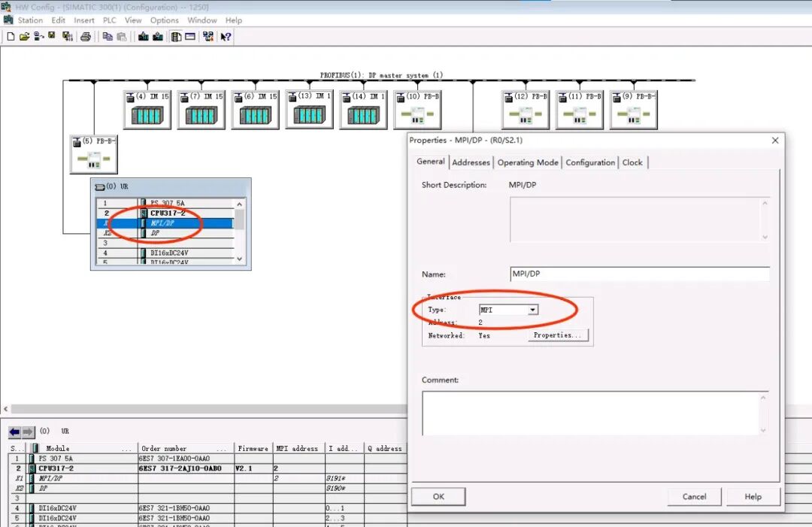Screen dimensions: 812x527
Task: Click the Paste toolbar icon
Action: coord(122,37)
